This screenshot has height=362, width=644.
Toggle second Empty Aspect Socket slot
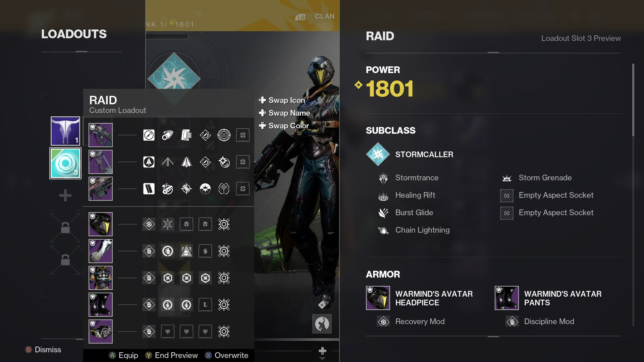click(x=506, y=213)
